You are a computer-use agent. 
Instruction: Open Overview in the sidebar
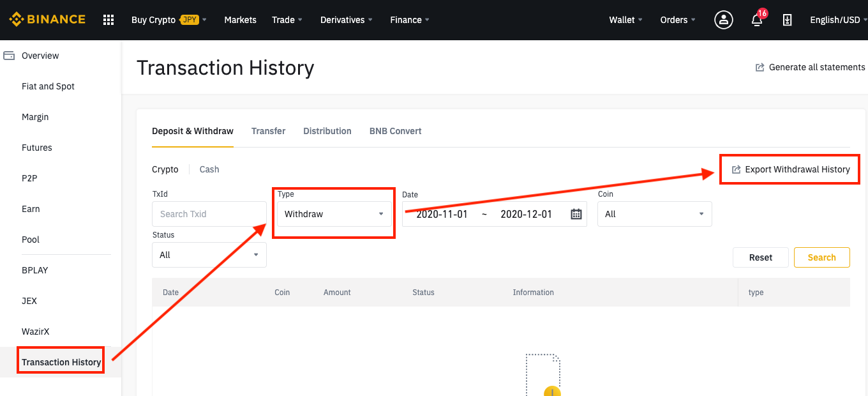click(40, 56)
